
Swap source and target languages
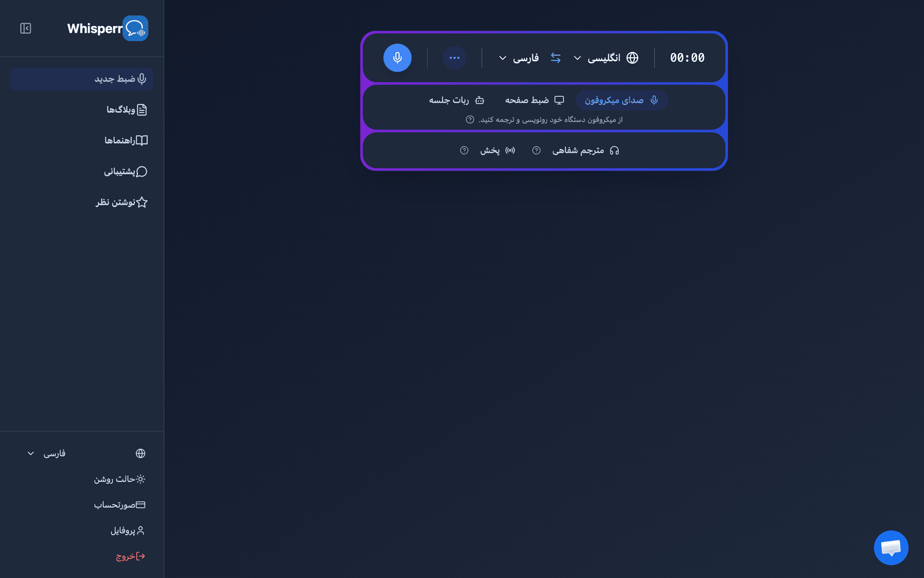pos(556,58)
